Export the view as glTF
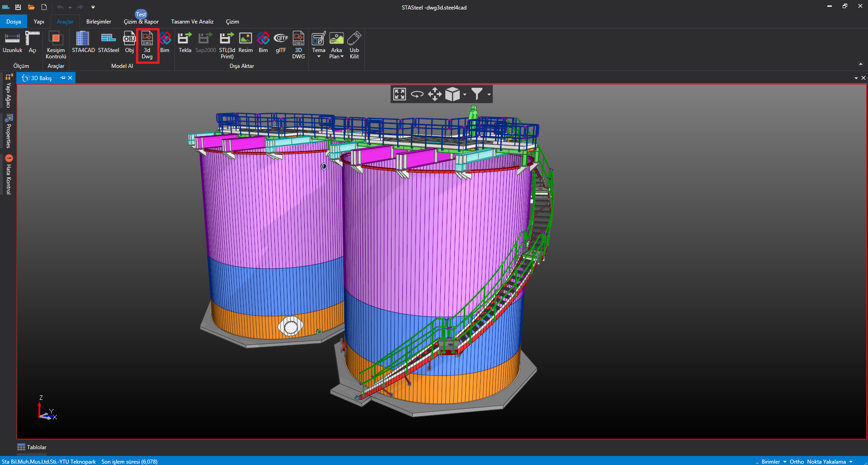This screenshot has height=465, width=868. tap(281, 43)
